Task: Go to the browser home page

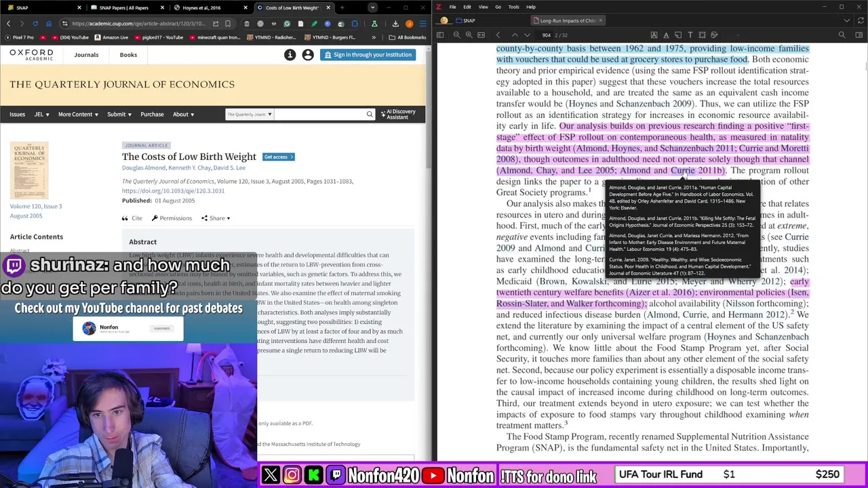Action: click(49, 24)
